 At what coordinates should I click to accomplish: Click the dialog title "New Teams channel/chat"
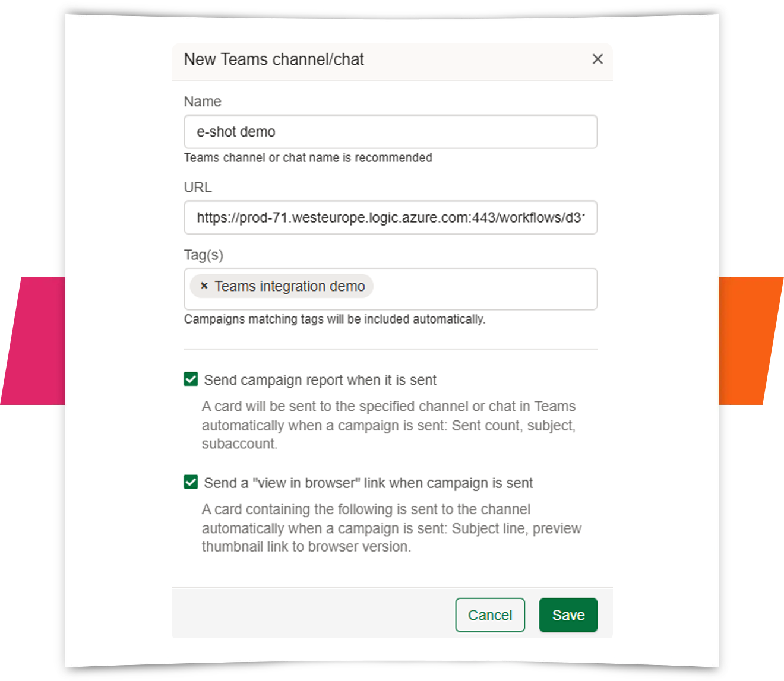pos(274,59)
